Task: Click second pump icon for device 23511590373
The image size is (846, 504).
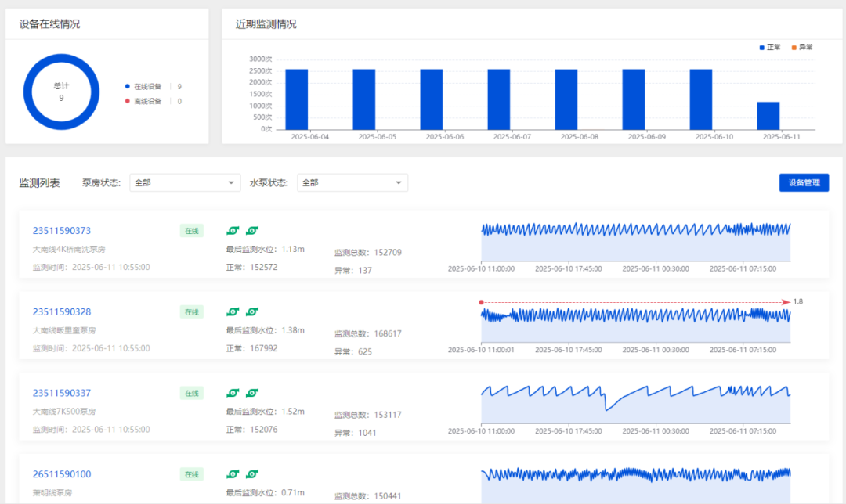Action: click(x=252, y=230)
